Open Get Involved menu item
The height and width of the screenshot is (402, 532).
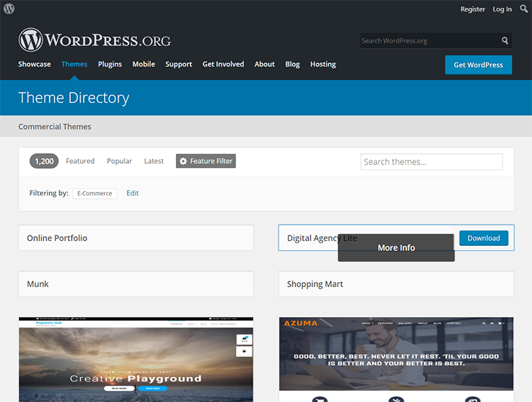(223, 64)
